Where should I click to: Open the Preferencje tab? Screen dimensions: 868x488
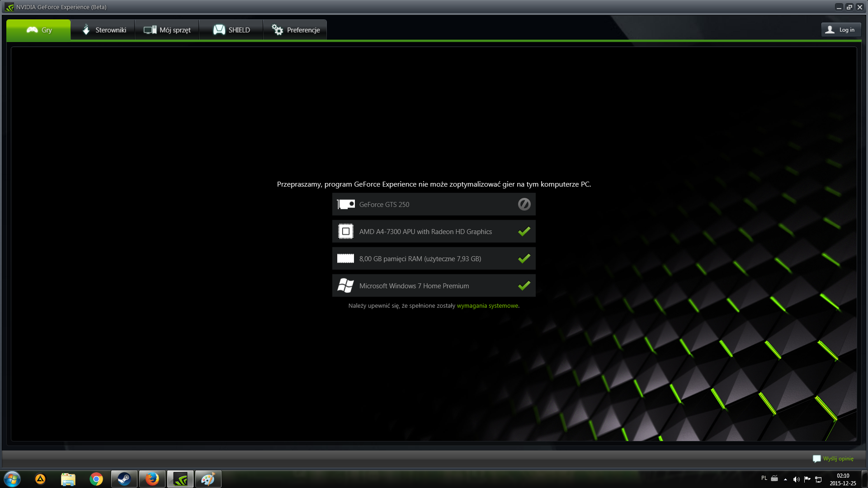click(x=295, y=30)
